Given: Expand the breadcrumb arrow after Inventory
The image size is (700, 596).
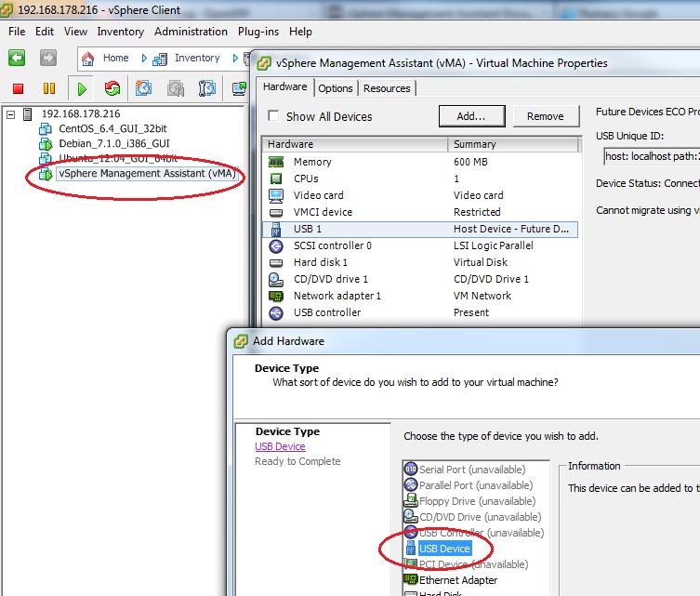Looking at the screenshot, I should (x=235, y=58).
